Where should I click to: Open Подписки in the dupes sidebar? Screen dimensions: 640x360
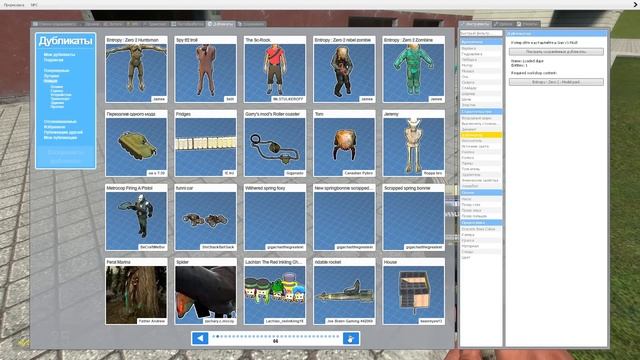tap(53, 60)
